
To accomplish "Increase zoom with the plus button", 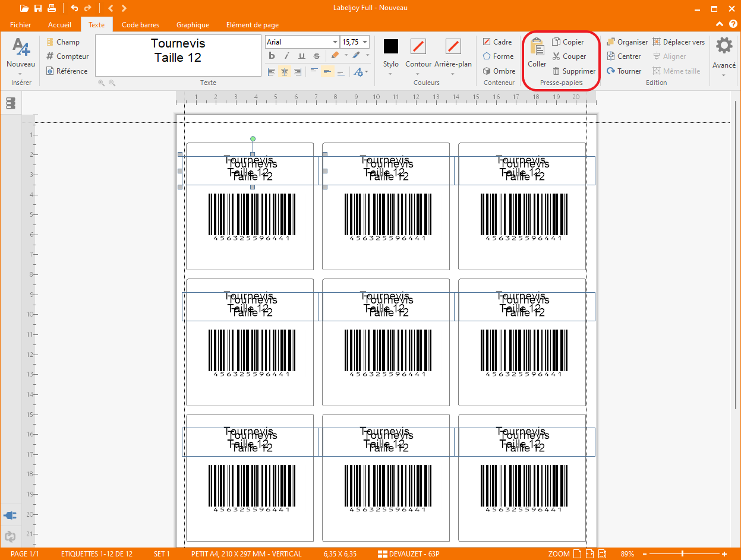I will [724, 554].
